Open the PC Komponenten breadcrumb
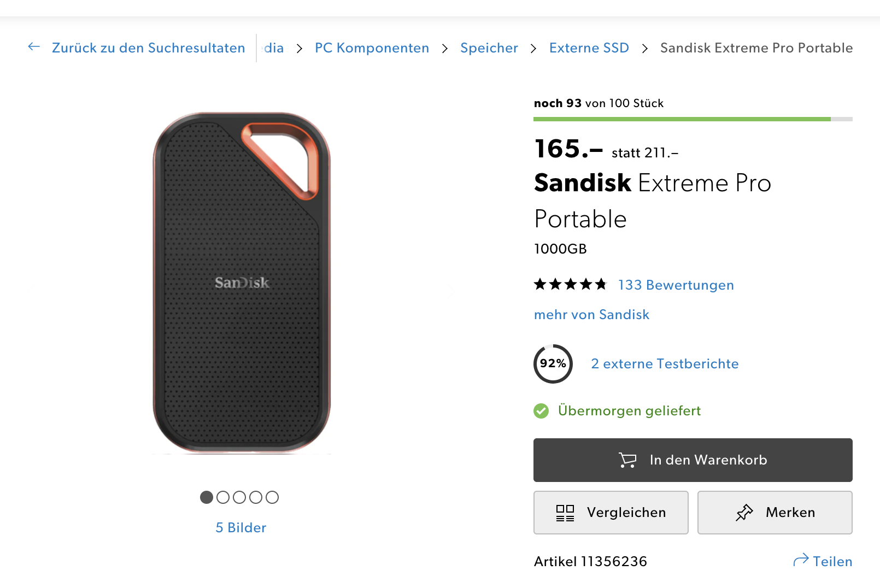880x588 pixels. [372, 48]
